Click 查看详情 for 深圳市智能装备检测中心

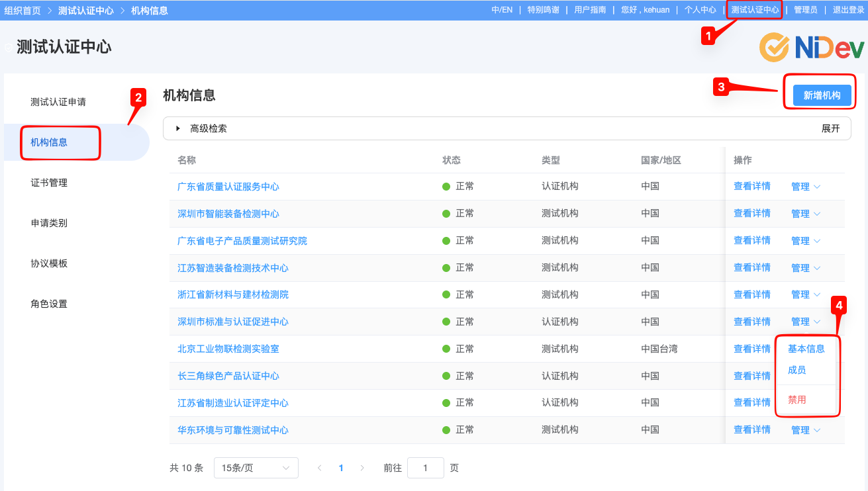point(752,213)
